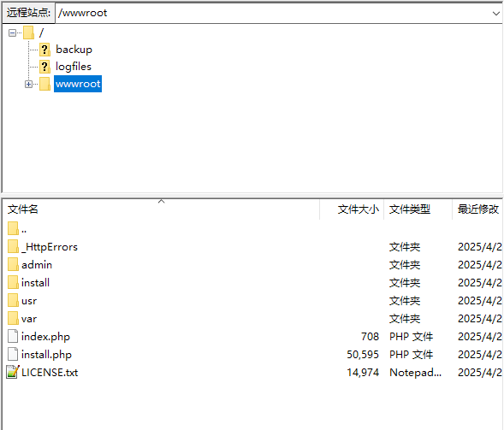The height and width of the screenshot is (430, 504).
Task: Sort by the 文件名 column header
Action: click(x=161, y=209)
